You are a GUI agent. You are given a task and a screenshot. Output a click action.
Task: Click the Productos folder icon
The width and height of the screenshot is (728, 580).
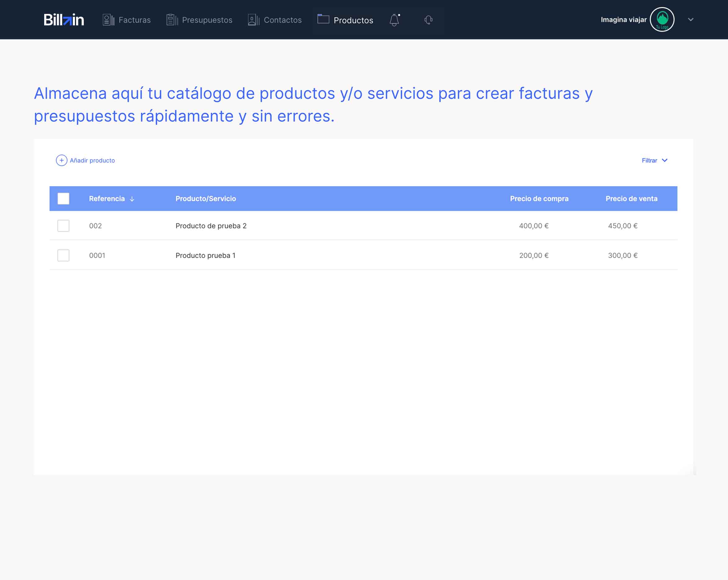[323, 19]
